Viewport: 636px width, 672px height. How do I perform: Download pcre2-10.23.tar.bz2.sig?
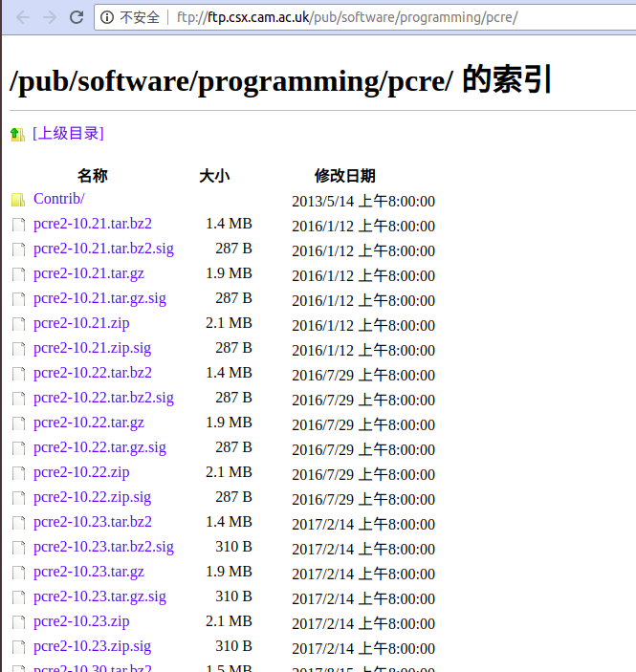coord(104,547)
